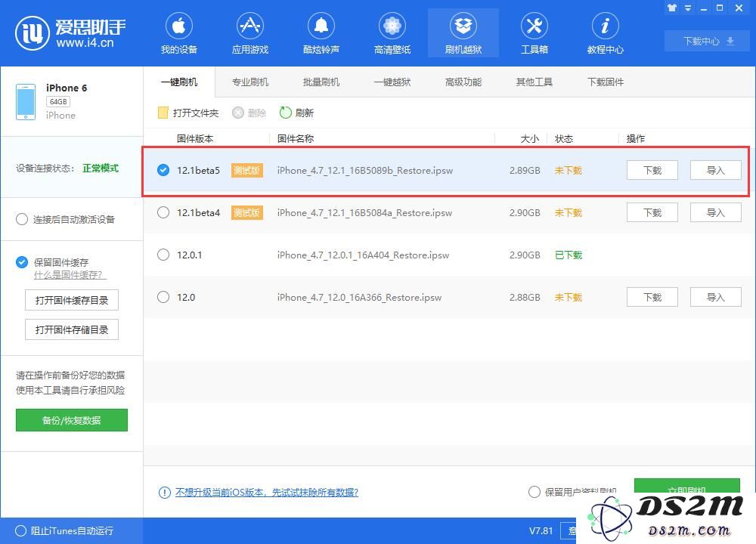Switch to 高级功能 tab

[463, 82]
